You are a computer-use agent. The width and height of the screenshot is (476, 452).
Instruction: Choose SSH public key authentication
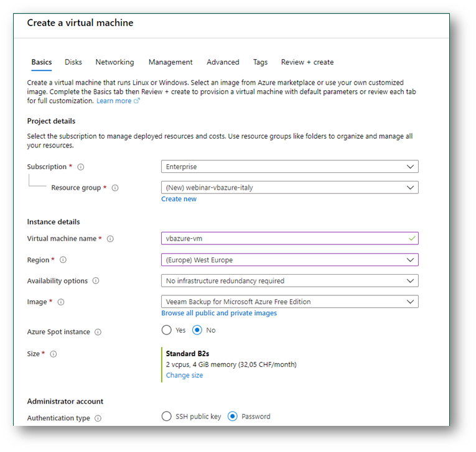166,417
